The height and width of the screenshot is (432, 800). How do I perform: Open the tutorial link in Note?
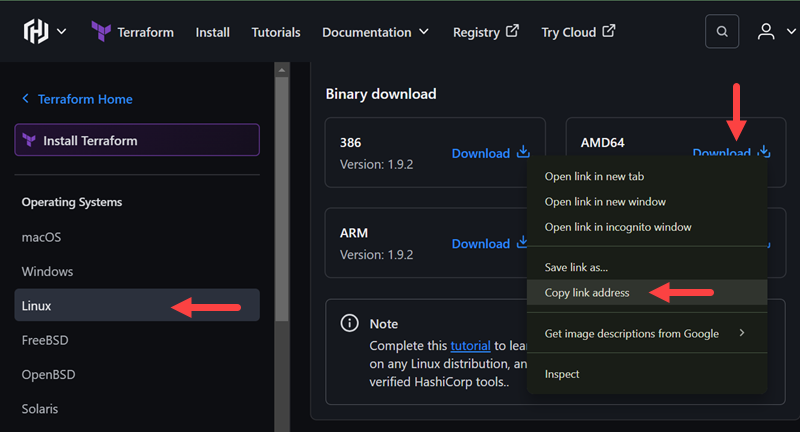(x=470, y=346)
